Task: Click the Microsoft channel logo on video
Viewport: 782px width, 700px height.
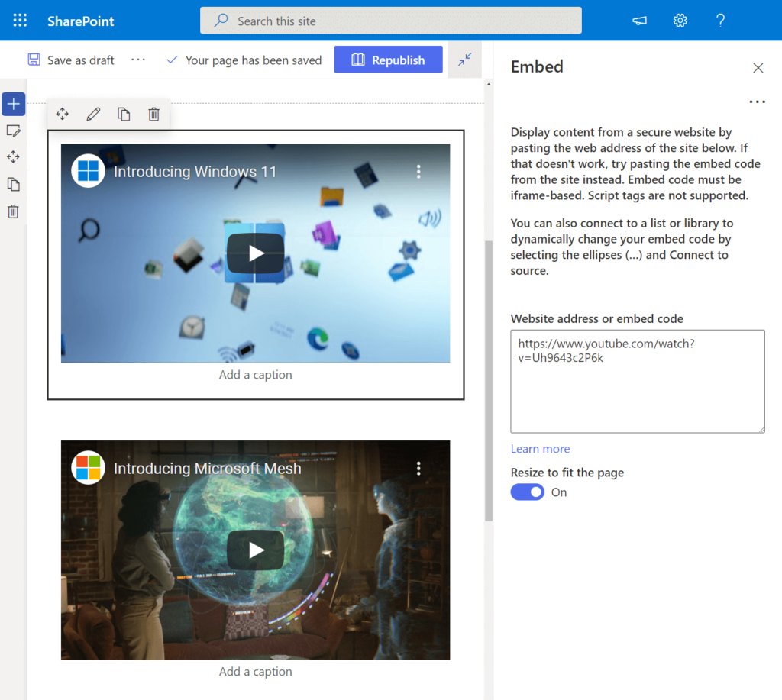Action: pos(89,468)
